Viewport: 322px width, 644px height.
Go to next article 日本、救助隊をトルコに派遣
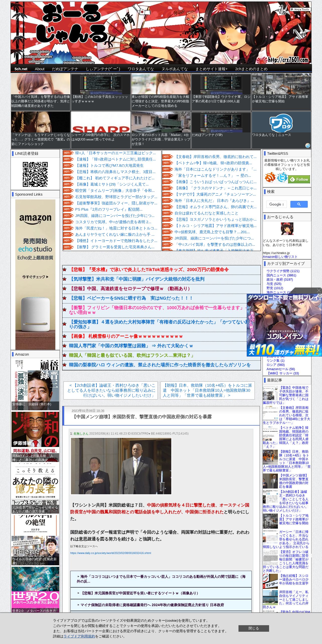(207, 390)
